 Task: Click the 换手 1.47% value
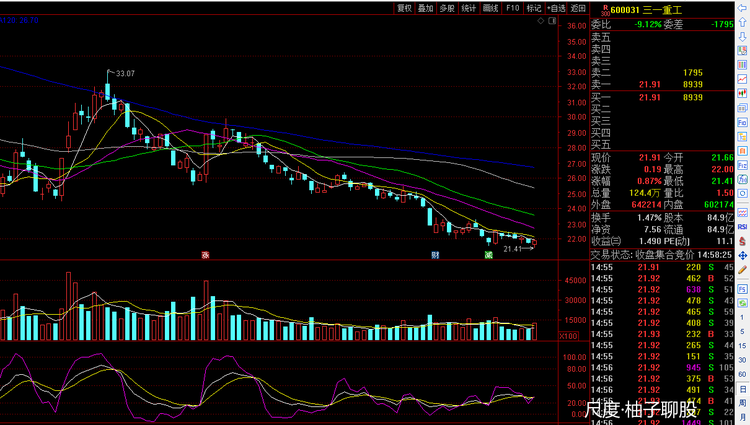click(x=649, y=218)
